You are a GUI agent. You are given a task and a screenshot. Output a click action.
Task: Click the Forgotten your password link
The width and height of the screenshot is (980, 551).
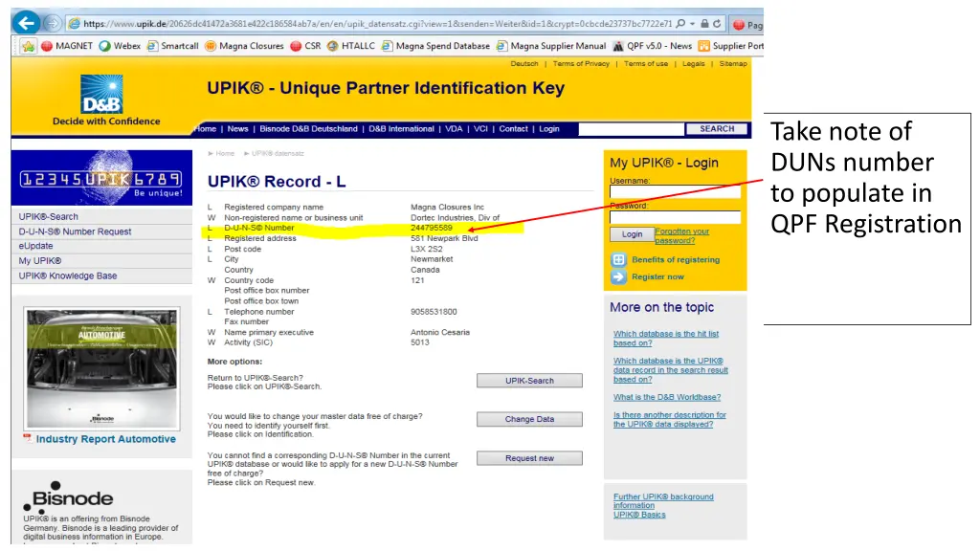[681, 236]
